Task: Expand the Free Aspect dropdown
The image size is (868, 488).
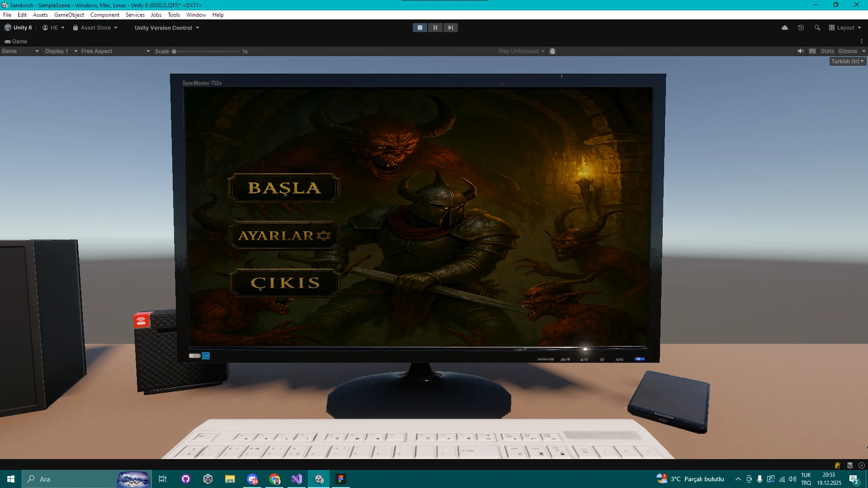Action: click(115, 51)
